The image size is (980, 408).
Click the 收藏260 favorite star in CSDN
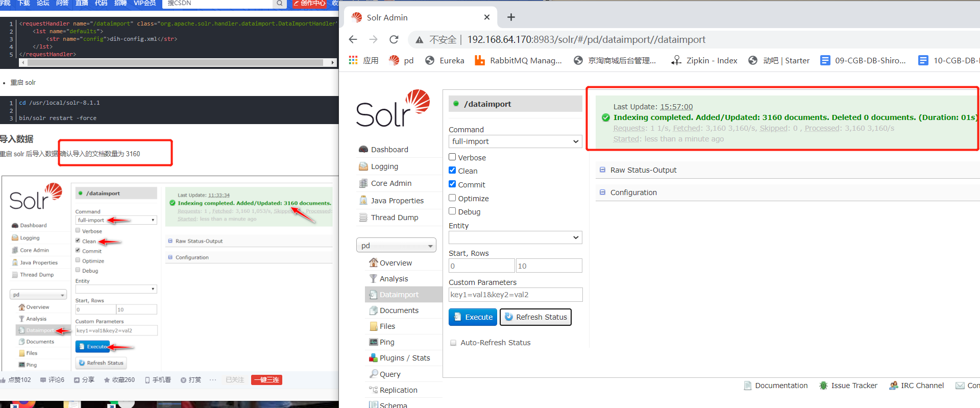[x=107, y=380]
